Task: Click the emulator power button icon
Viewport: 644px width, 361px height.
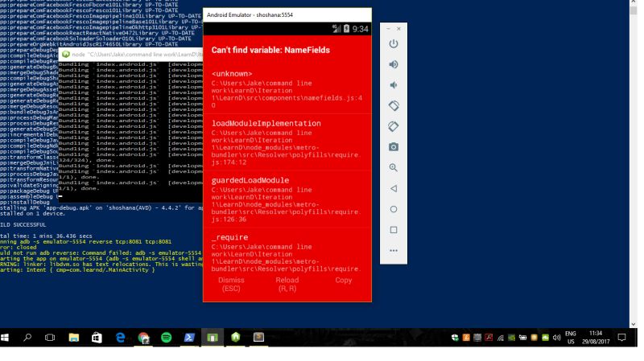Action: pos(394,43)
